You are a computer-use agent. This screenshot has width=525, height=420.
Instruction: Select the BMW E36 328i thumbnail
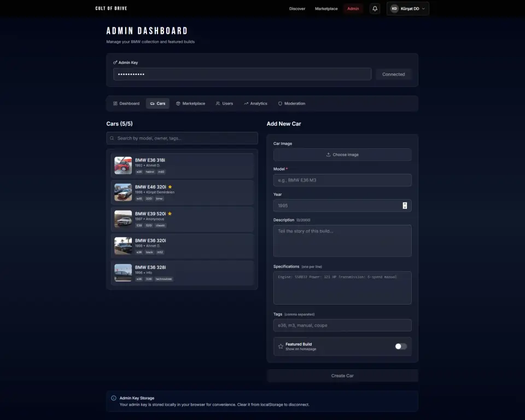pos(123,273)
